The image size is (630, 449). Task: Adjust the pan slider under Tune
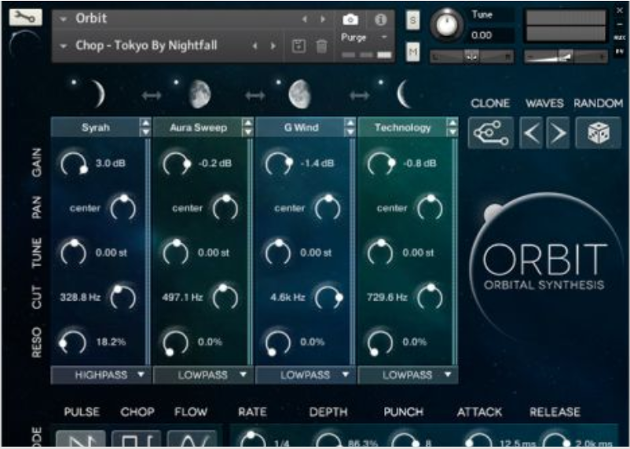472,57
